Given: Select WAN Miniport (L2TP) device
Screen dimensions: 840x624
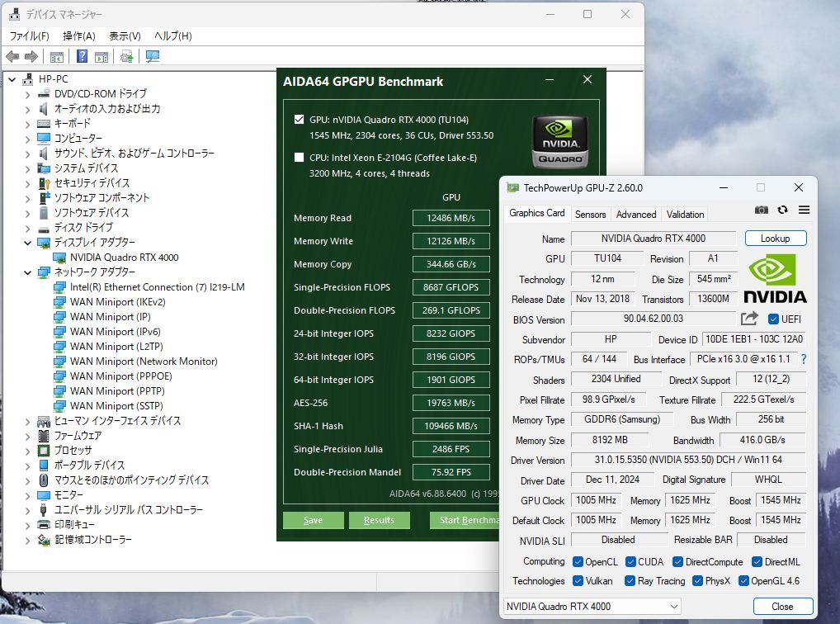Looking at the screenshot, I should pos(116,347).
